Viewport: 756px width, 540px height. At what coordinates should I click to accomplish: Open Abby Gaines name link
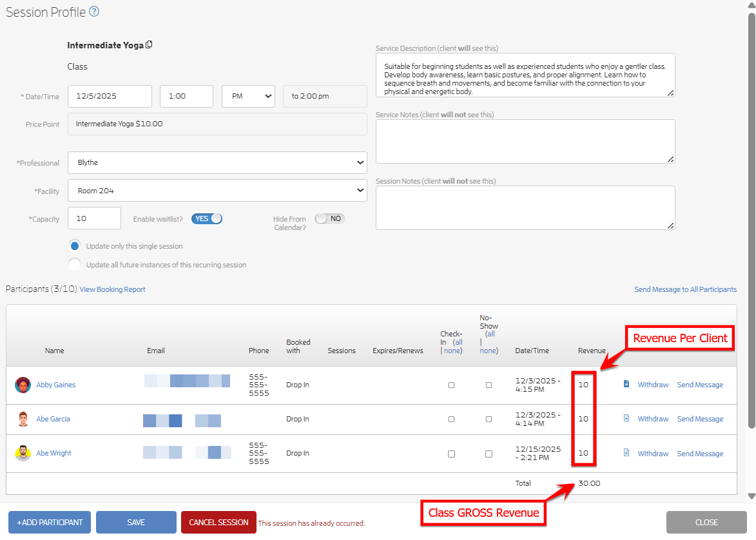pos(56,385)
